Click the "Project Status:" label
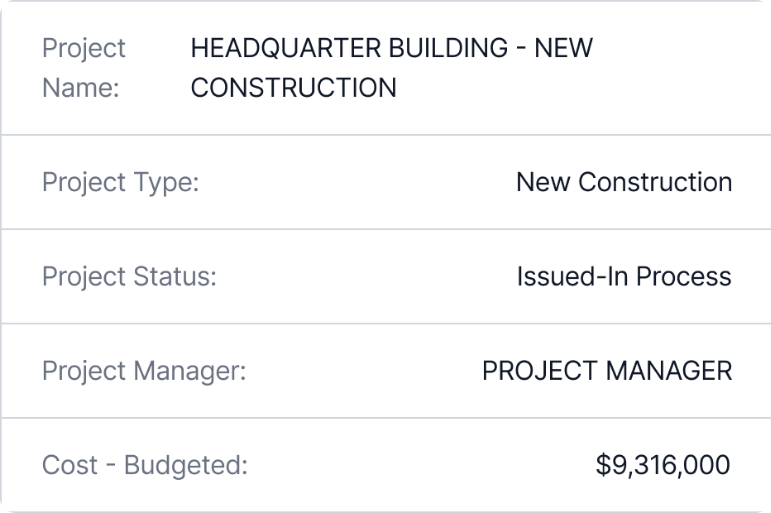 (x=129, y=276)
